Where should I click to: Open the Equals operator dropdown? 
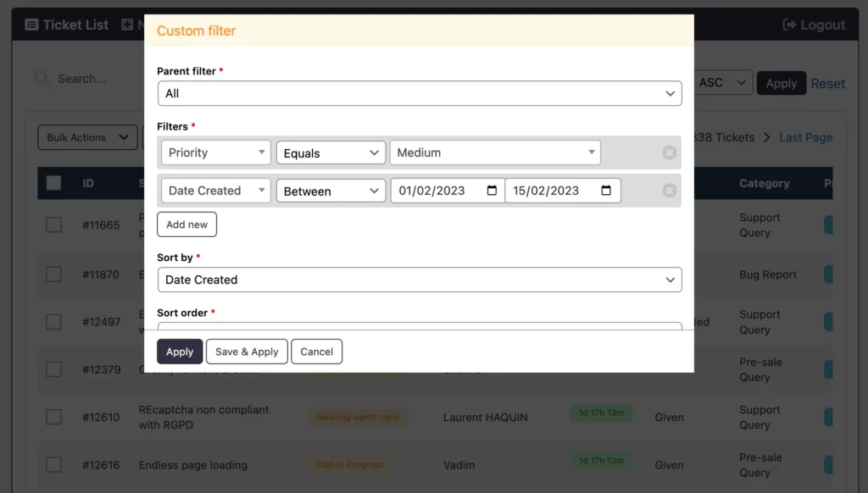331,152
